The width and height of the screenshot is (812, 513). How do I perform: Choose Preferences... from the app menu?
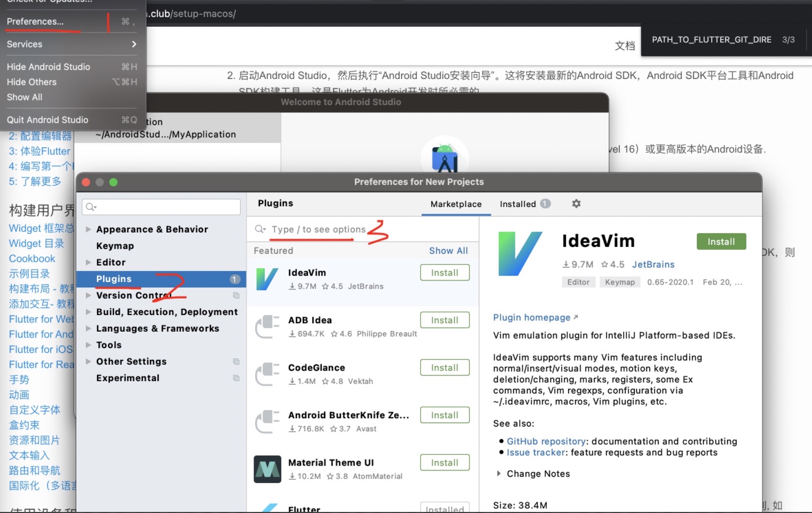coord(72,21)
